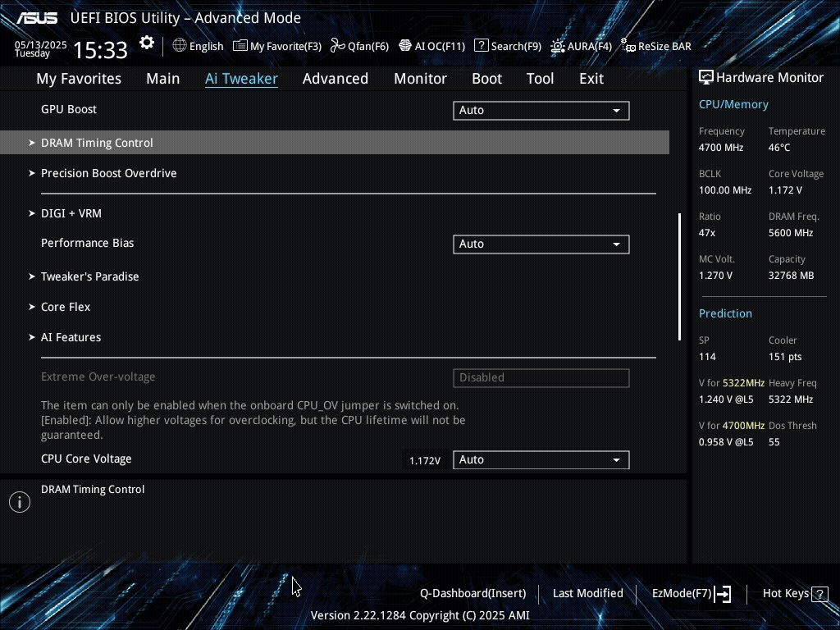Click the globe language icon

pyautogui.click(x=180, y=46)
